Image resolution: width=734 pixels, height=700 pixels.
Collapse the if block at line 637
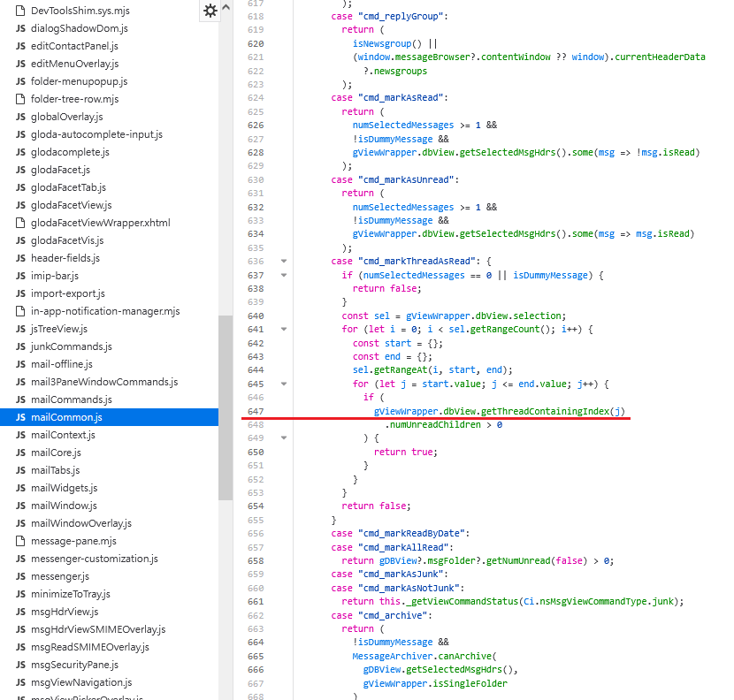coord(284,275)
